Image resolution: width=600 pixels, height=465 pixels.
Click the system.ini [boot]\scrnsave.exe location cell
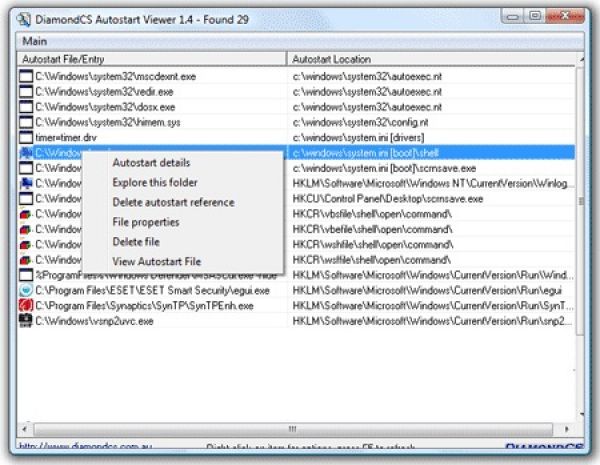click(384, 168)
